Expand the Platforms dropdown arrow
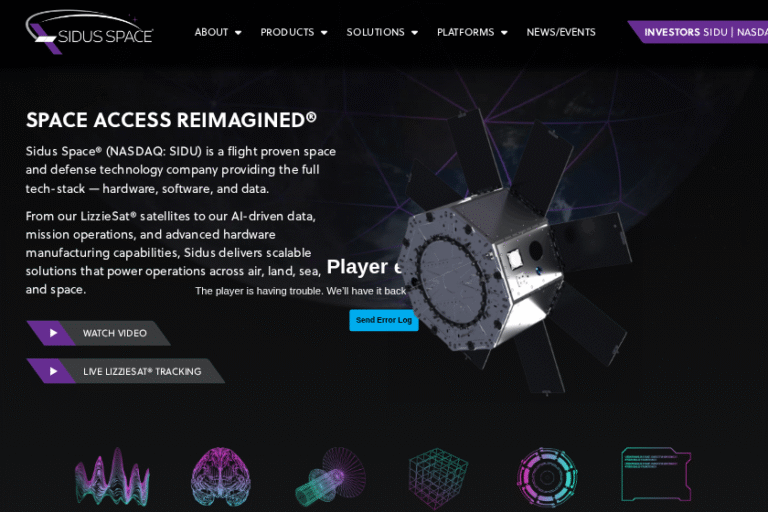 [x=504, y=33]
